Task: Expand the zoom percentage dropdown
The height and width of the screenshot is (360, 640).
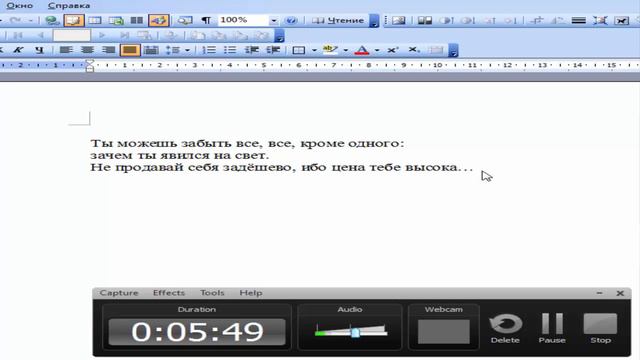Action: pos(274,20)
